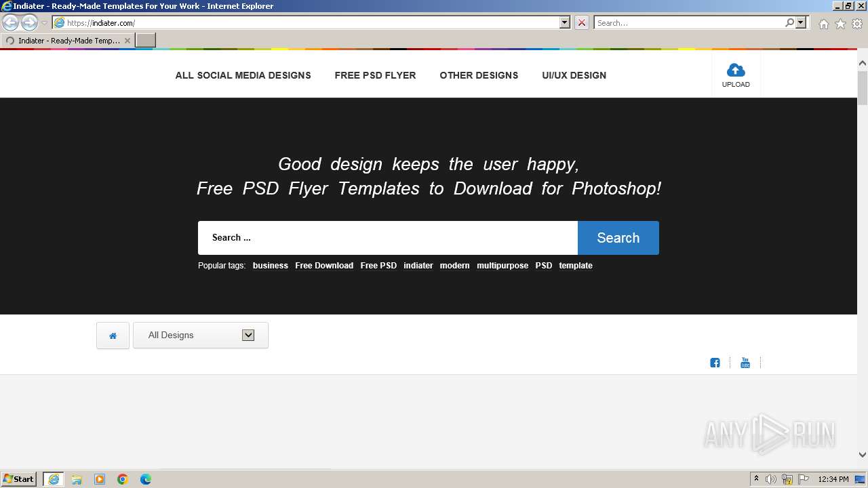Viewport: 868px width, 488px height.
Task: Click the browser search magnifier icon
Action: pos(789,22)
